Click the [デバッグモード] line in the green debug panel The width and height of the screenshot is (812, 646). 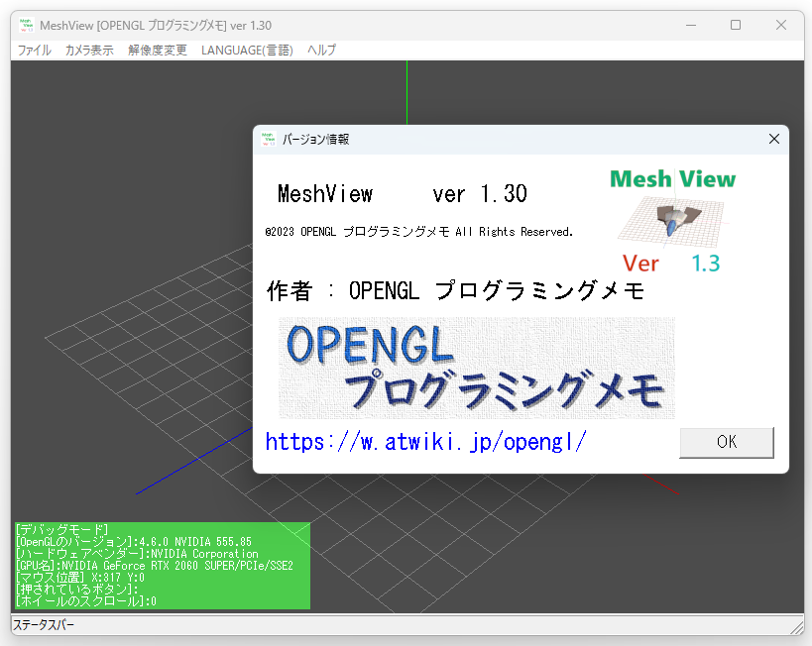(61, 529)
